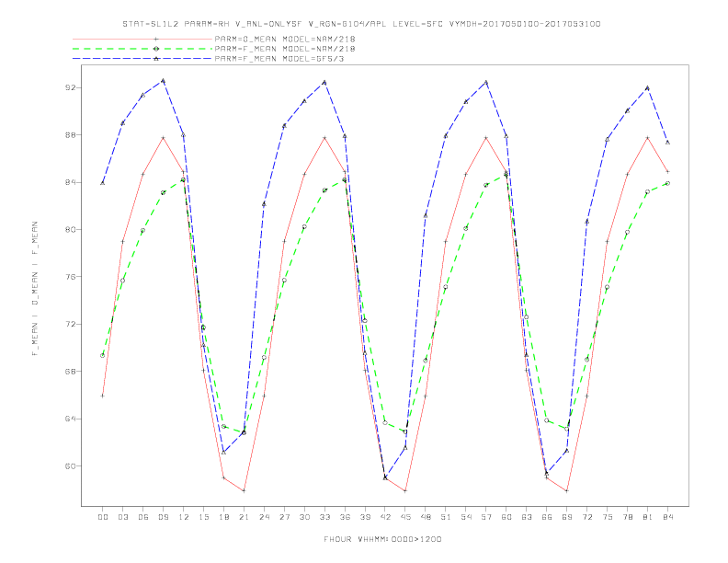Screen dimensions: 728x563
Task: Click x-axis forecast hour label 15
Action: (203, 517)
